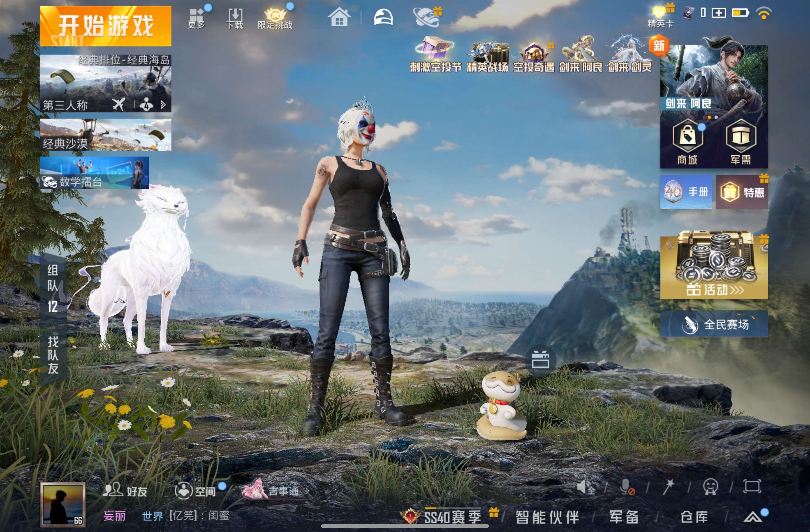This screenshot has height=532, width=810.
Task: Open the 军需 supply crate icon
Action: point(741,143)
